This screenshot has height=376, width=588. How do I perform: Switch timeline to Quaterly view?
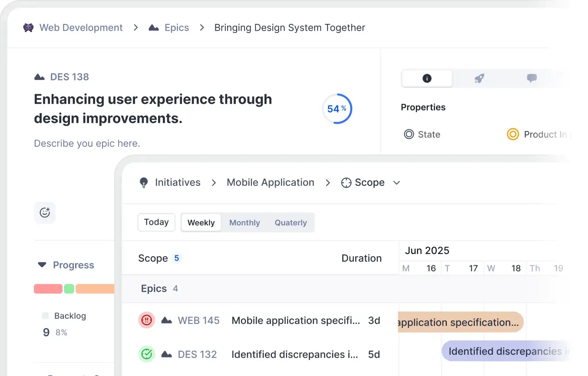[x=291, y=223]
